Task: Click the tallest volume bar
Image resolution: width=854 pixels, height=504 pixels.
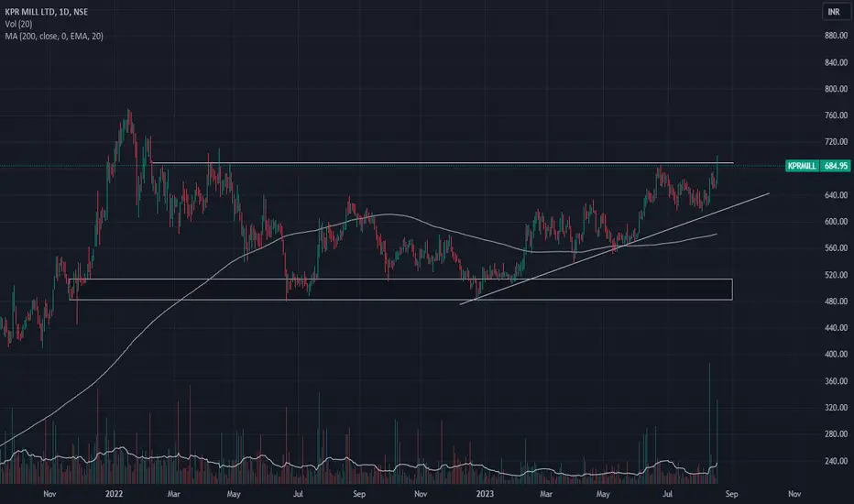Action: (x=709, y=422)
